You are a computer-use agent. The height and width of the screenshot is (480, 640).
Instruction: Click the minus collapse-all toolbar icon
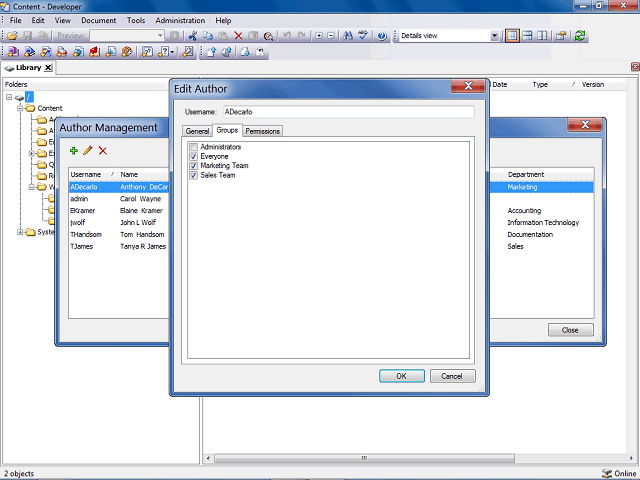(331, 36)
